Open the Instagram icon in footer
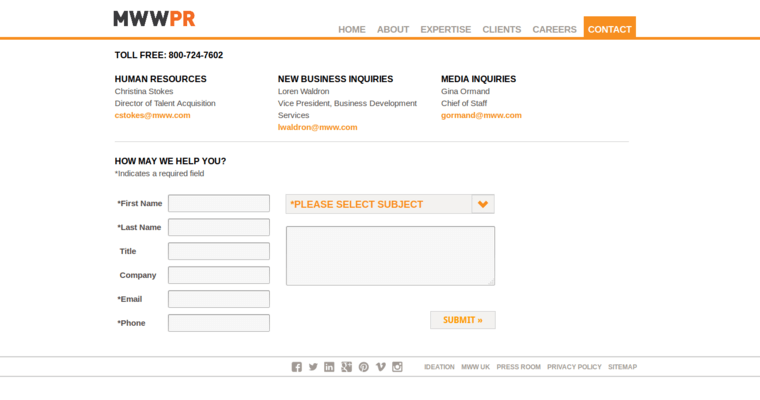This screenshot has width=760, height=400. pos(397,367)
